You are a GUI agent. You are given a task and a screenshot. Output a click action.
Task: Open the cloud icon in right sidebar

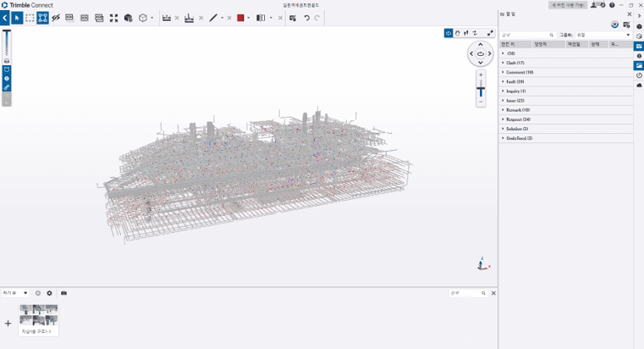[639, 85]
